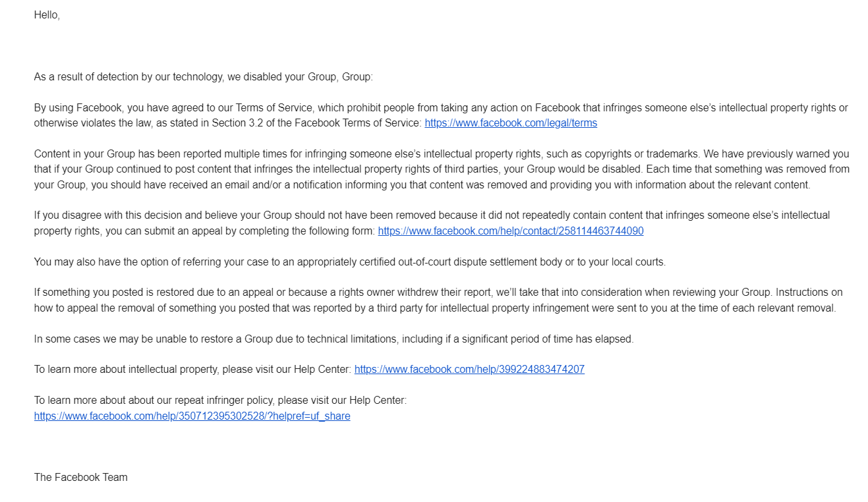Open the appeal form link ending 258114463744090
868x502 pixels.
pyautogui.click(x=511, y=231)
